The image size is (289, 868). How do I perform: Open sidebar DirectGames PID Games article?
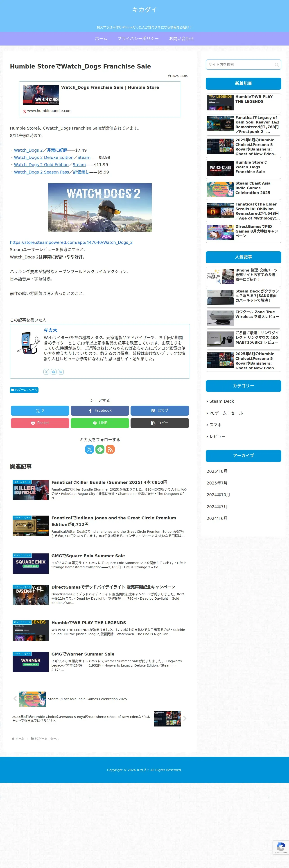tap(244, 233)
